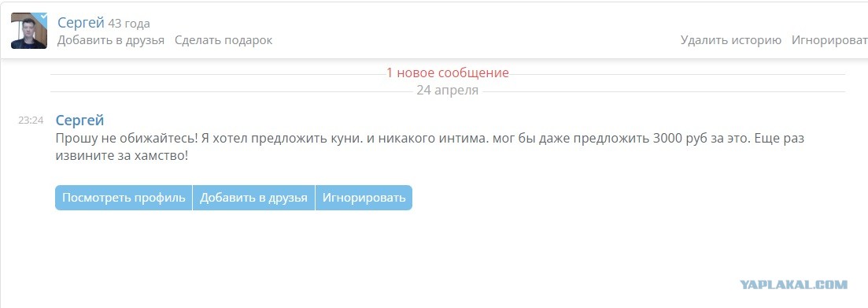The height and width of the screenshot is (308, 868).
Task: Click the YAPLAKAL.COM watermark
Action: tap(794, 284)
